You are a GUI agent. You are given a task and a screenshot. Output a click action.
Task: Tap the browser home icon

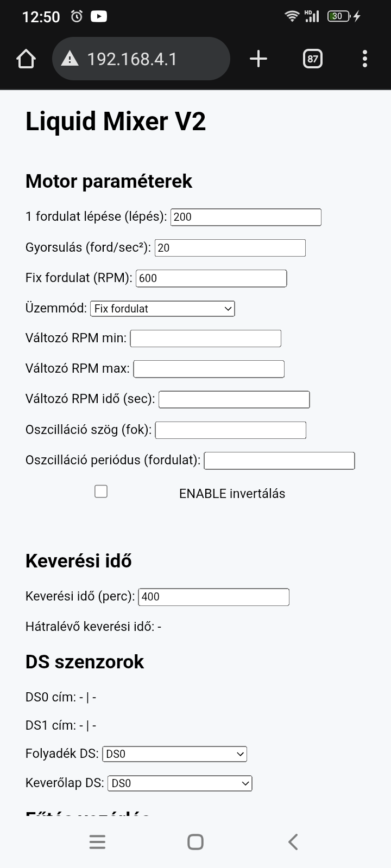click(x=26, y=59)
